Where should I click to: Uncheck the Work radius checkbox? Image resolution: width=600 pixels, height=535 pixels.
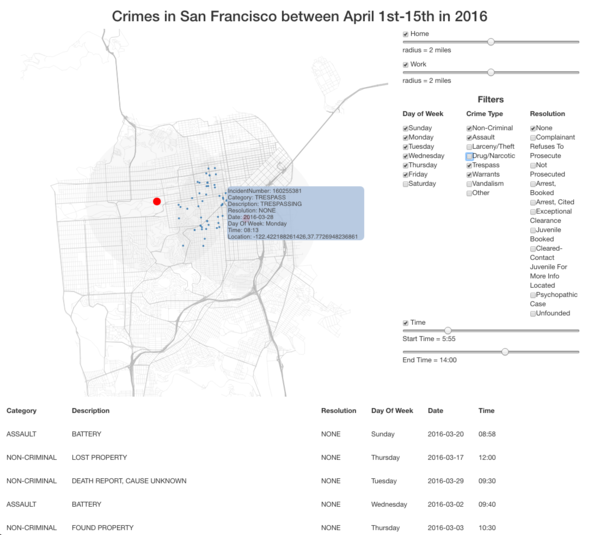click(x=405, y=65)
